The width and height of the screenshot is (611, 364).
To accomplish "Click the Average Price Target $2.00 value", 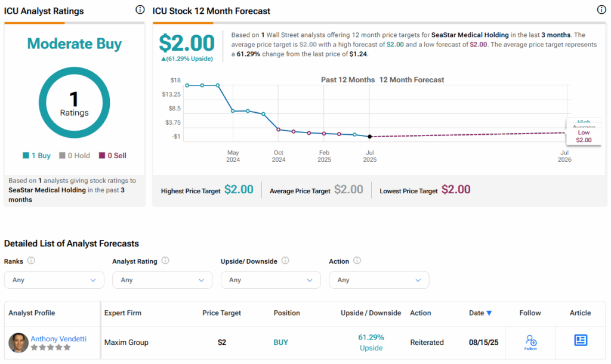I will click(x=348, y=190).
